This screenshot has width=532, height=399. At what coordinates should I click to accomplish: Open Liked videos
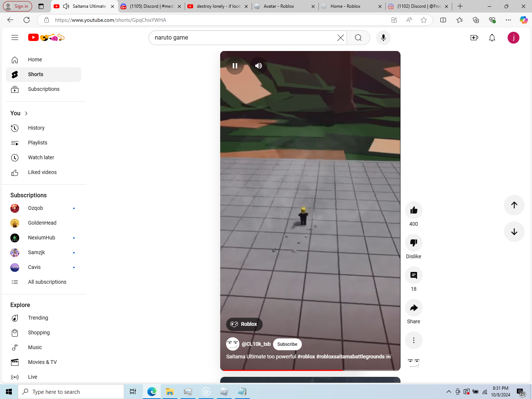click(x=44, y=172)
